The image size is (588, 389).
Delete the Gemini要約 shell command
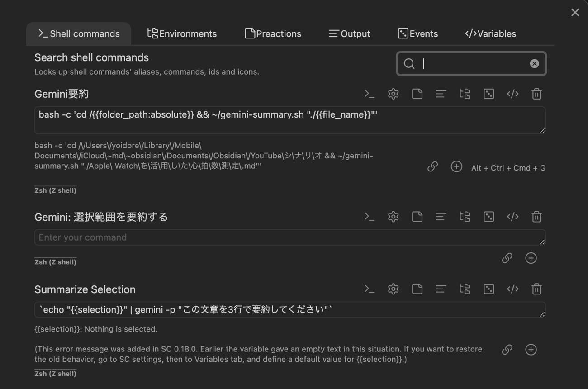tap(536, 94)
